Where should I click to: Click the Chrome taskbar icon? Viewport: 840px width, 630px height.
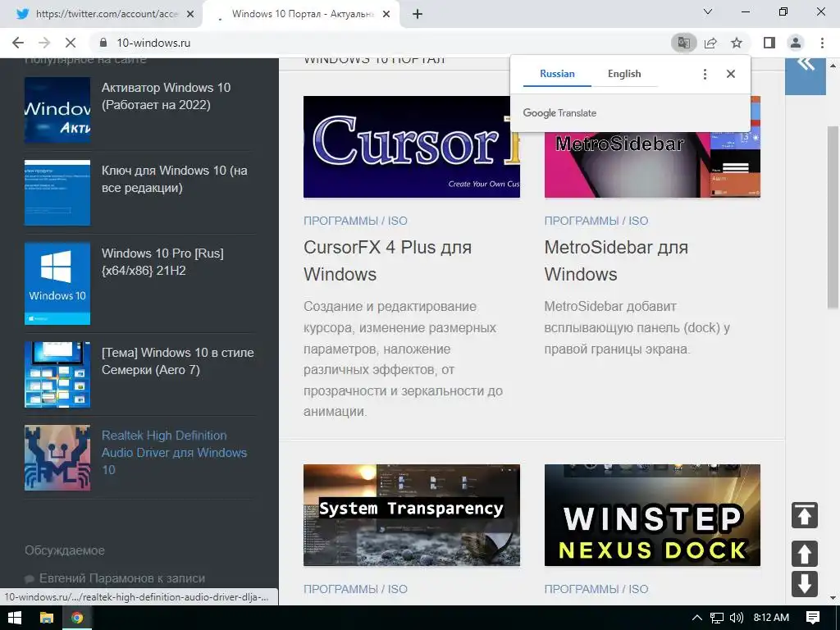77,618
